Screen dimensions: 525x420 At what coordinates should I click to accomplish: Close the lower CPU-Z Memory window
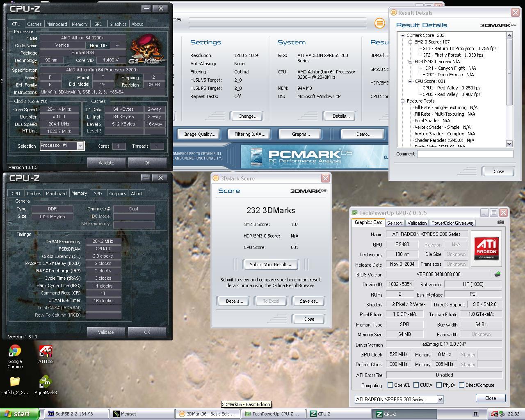pos(161,178)
